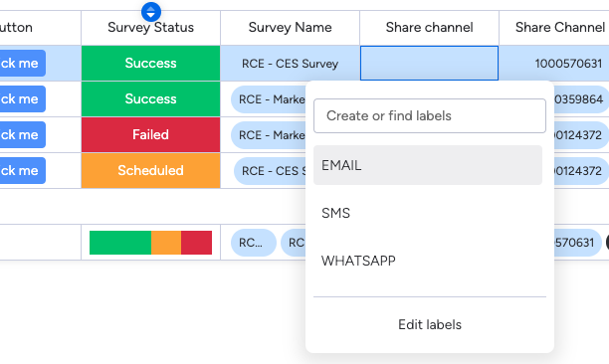Click the first row's 'ck me' button

point(20,64)
